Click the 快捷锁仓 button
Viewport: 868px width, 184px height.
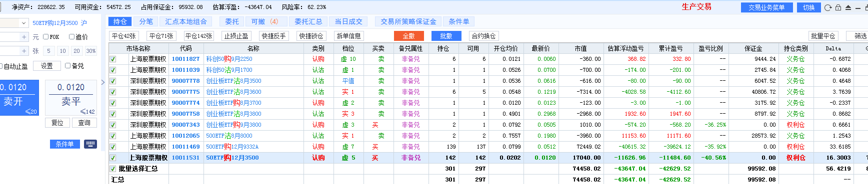[311, 36]
